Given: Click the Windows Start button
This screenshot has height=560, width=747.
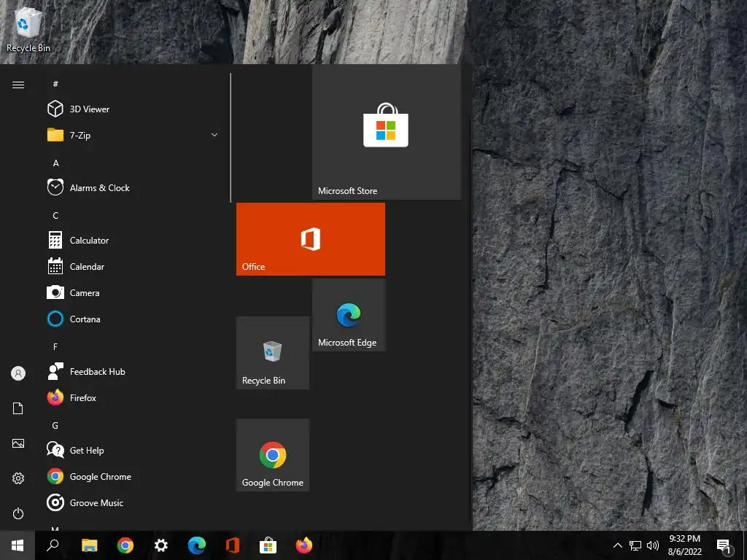Looking at the screenshot, I should point(18,545).
